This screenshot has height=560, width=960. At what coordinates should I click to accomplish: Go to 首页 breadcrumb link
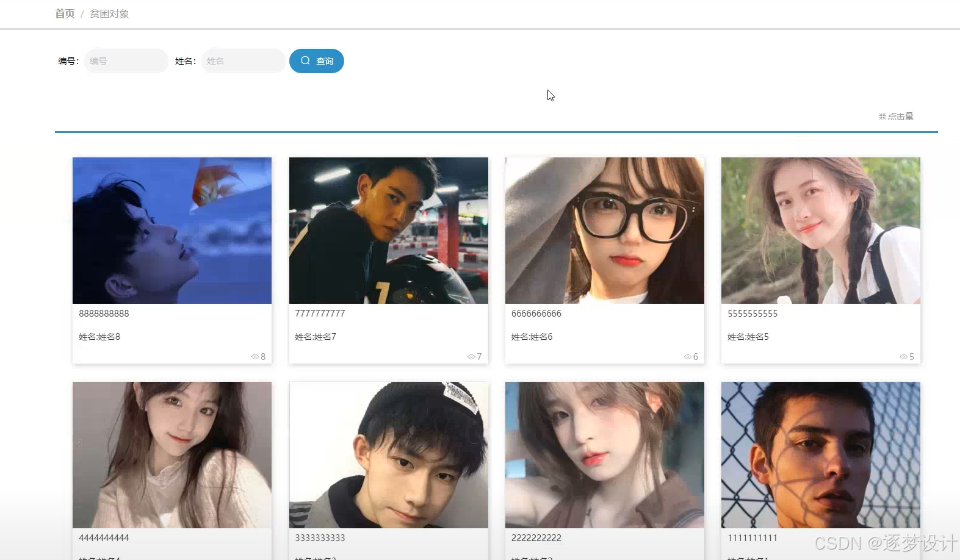[65, 13]
